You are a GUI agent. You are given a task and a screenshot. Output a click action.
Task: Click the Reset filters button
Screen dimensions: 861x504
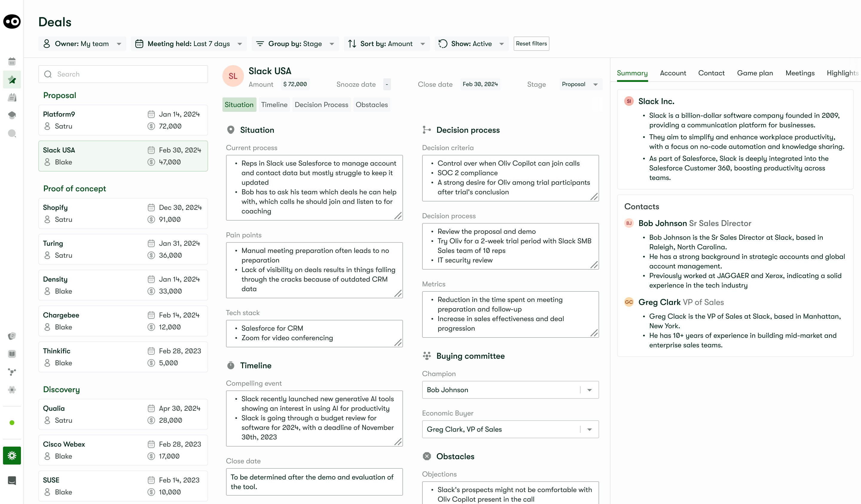coord(531,44)
